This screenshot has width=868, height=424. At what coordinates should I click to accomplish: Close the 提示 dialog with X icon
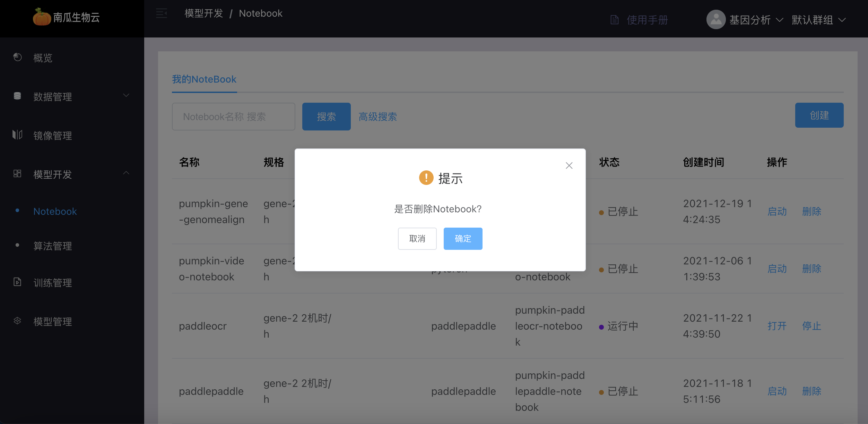(x=569, y=166)
